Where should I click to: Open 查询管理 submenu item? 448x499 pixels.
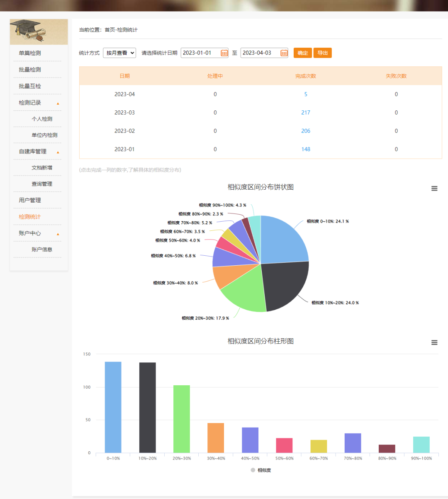click(x=42, y=184)
